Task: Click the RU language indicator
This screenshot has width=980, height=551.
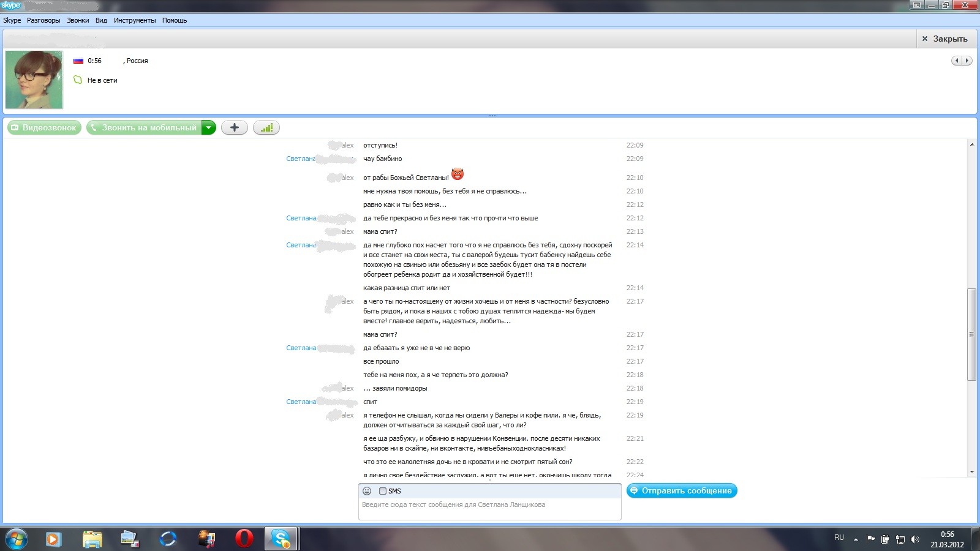Action: [x=839, y=538]
